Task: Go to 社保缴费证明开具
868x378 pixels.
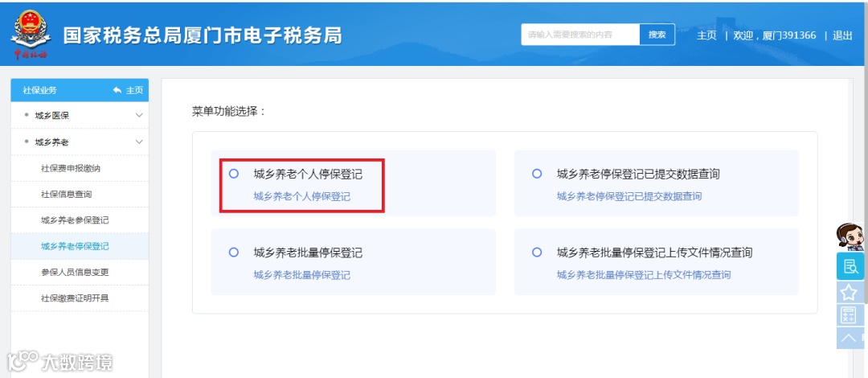Action: (75, 298)
